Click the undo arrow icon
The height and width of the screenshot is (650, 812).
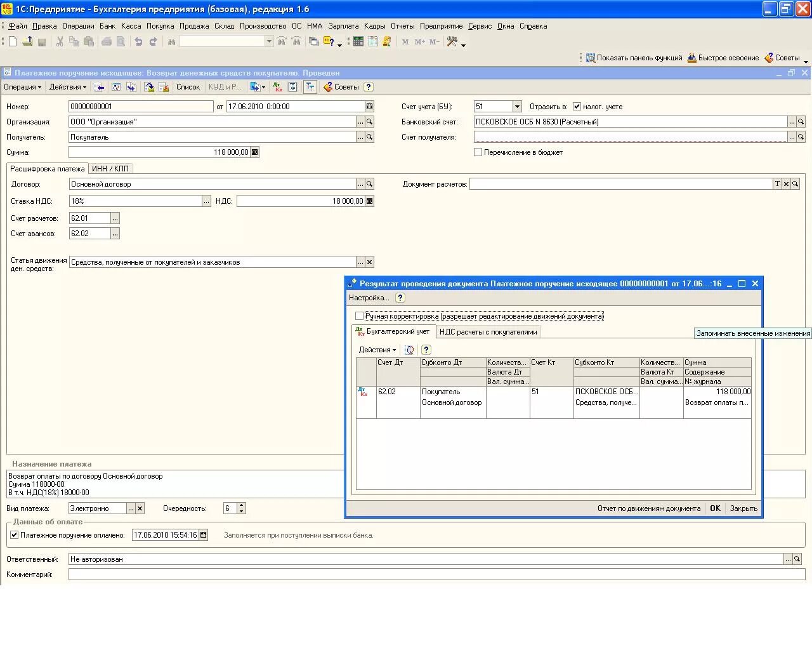[x=138, y=41]
